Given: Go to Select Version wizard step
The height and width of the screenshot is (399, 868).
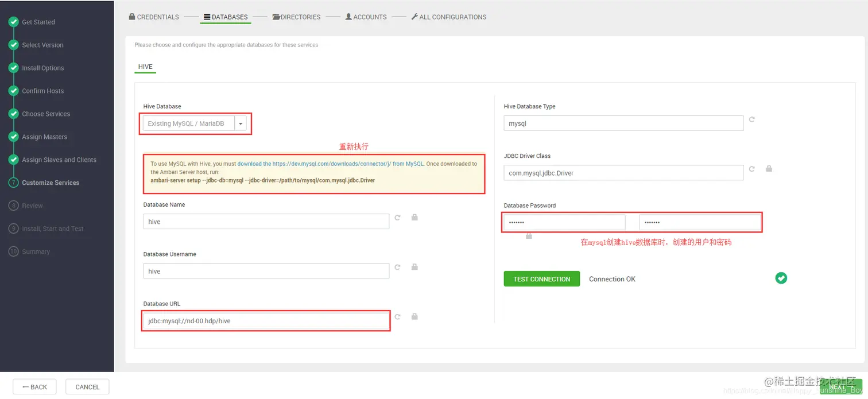Looking at the screenshot, I should [42, 45].
